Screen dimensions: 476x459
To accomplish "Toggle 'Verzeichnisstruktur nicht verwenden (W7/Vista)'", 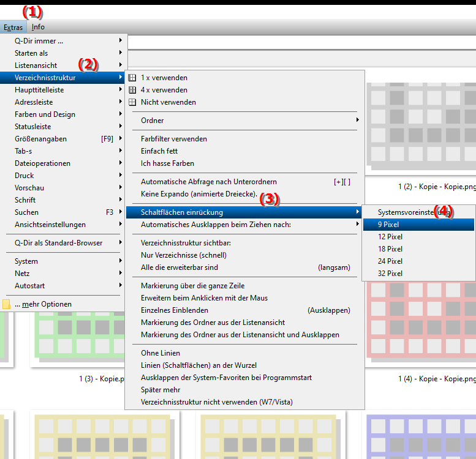I will click(244, 402).
